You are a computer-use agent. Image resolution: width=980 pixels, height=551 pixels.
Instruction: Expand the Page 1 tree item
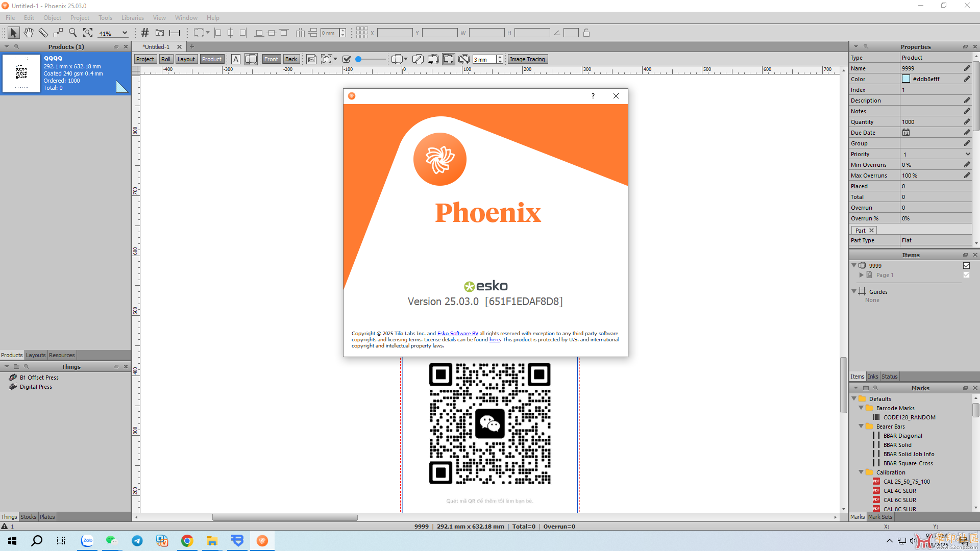(x=862, y=275)
